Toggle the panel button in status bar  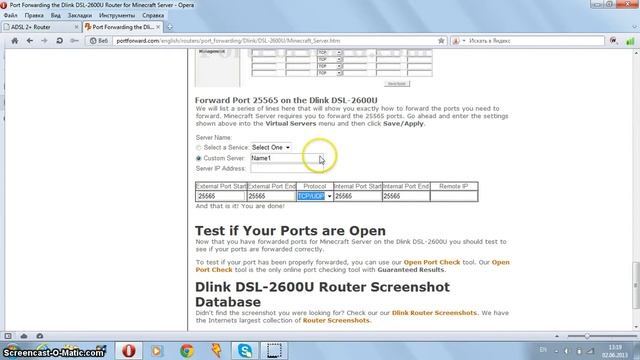(x=8, y=336)
